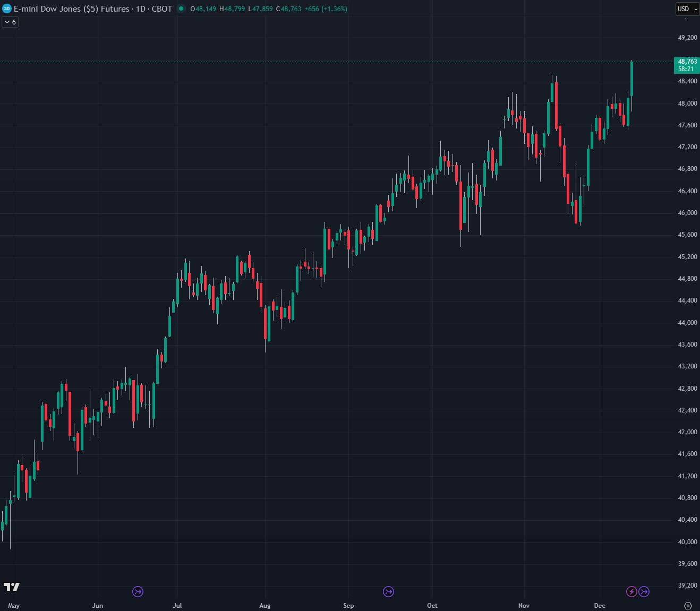The image size is (700, 611).
Task: Click the green market status dot
Action: [x=181, y=8]
